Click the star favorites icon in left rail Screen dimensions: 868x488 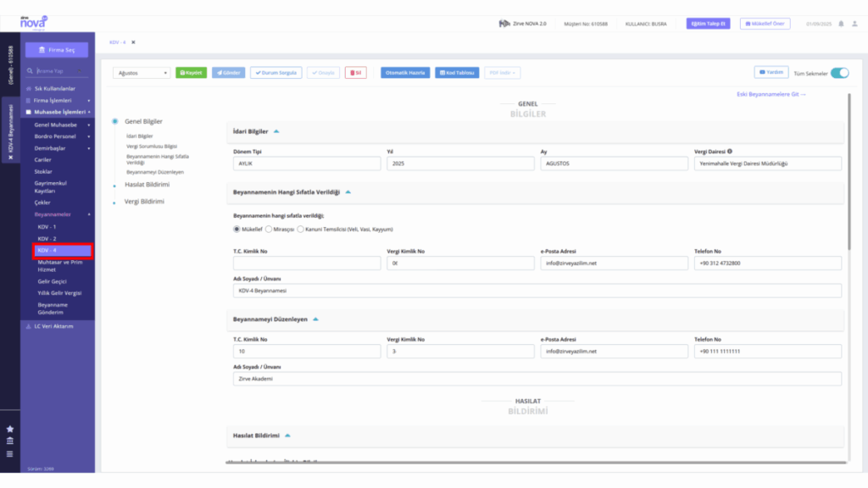(x=10, y=429)
